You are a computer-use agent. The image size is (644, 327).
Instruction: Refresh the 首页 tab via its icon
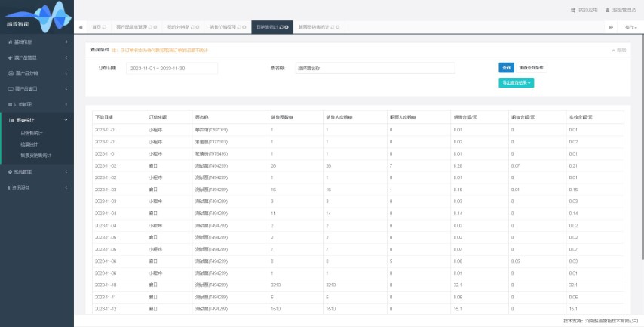click(104, 27)
